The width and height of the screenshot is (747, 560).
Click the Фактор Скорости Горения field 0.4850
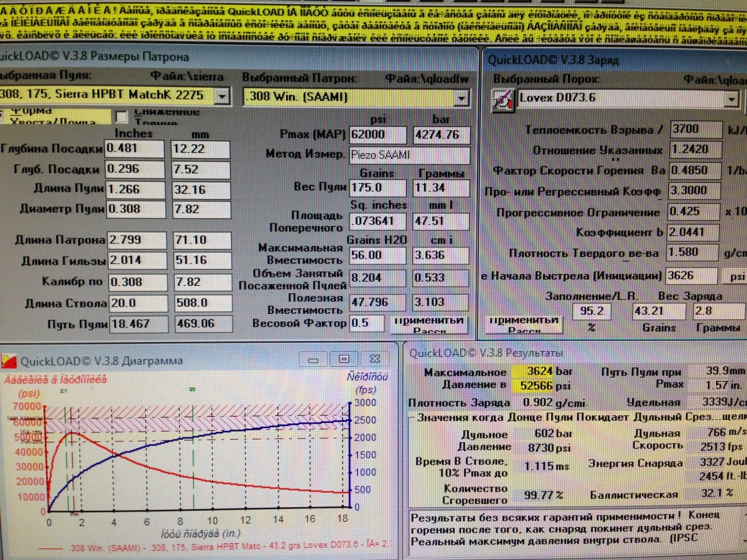point(694,170)
